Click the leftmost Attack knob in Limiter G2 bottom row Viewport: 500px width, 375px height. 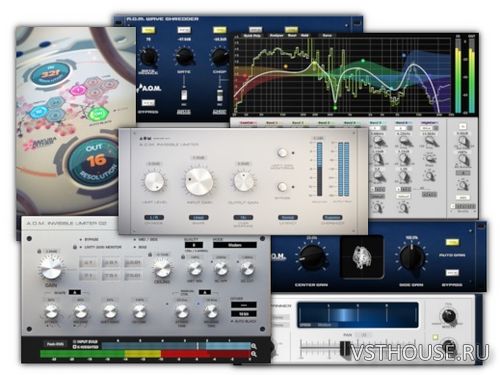pos(51,312)
